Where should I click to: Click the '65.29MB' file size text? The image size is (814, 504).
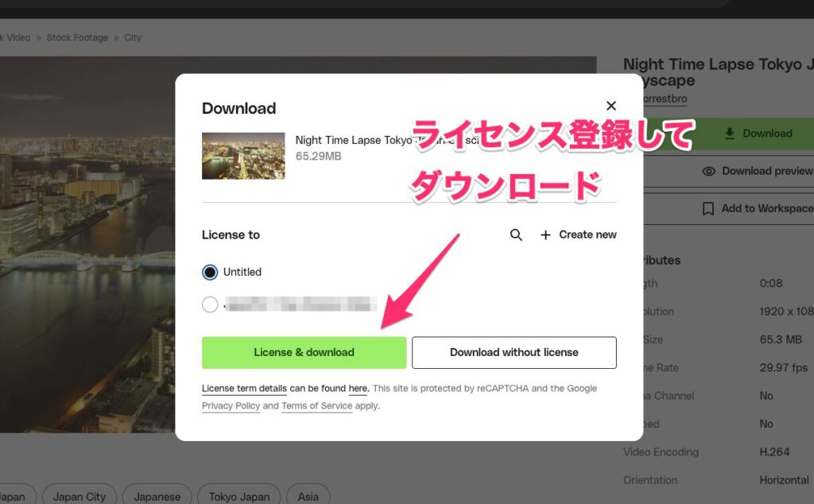point(318,157)
